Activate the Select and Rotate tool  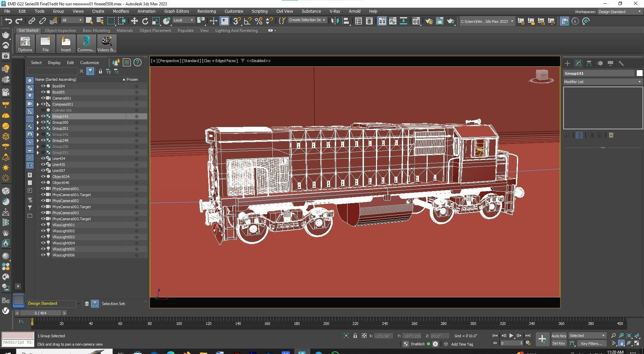point(145,21)
